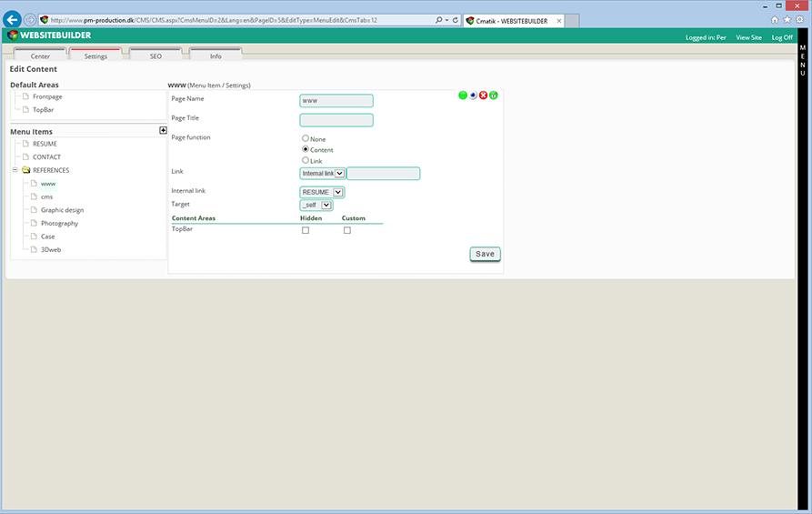Check the Hidden box for TopBar
This screenshot has width=812, height=514.
[306, 230]
